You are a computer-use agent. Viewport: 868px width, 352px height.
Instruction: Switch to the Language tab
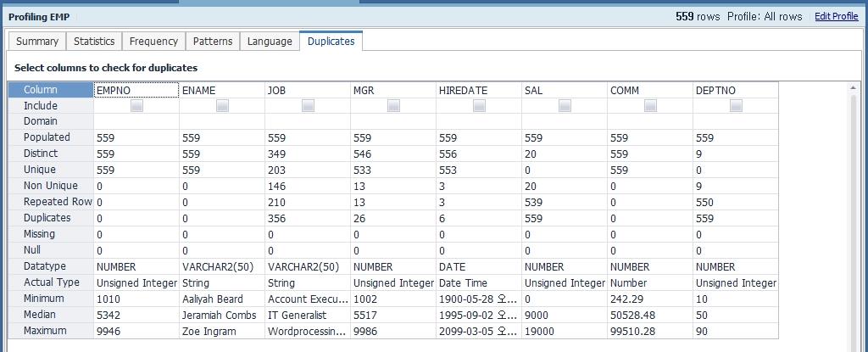pos(270,42)
